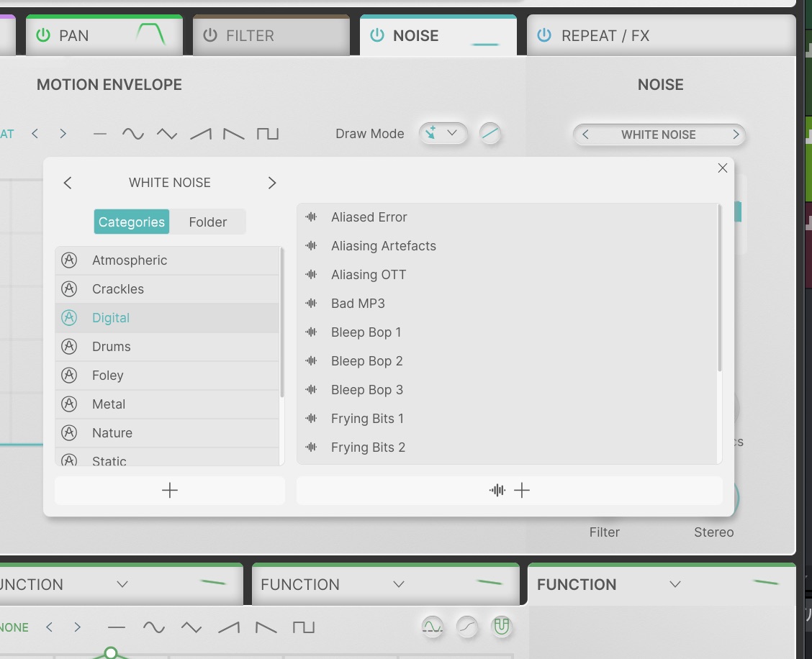Select the sine wave shape in Motion Envelope
Viewport: 812px width, 659px height.
(132, 134)
